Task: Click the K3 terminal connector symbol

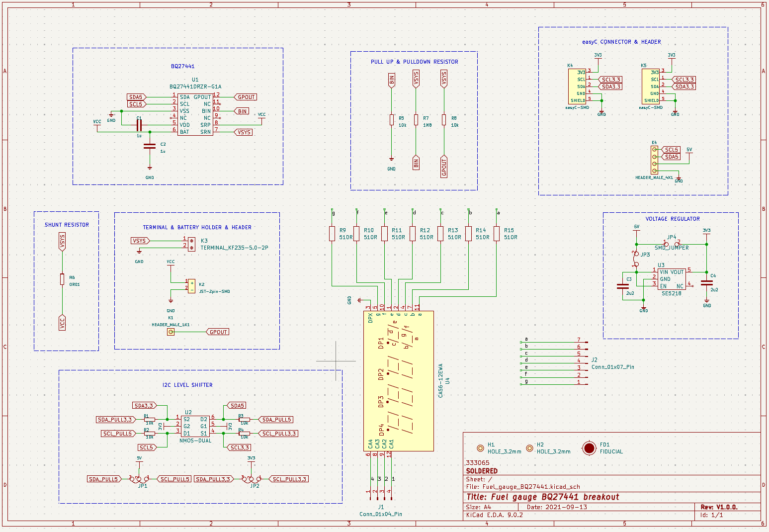Action: point(191,244)
